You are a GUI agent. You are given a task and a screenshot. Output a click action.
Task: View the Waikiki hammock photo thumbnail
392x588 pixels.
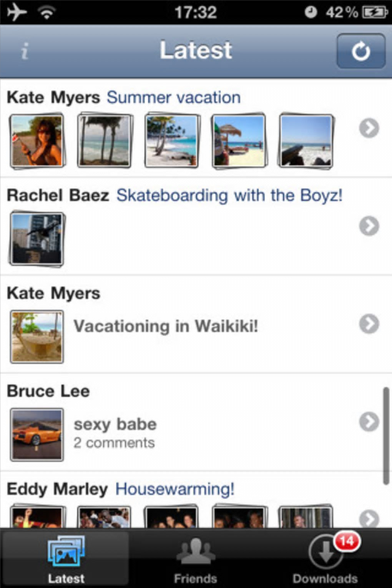tap(37, 337)
